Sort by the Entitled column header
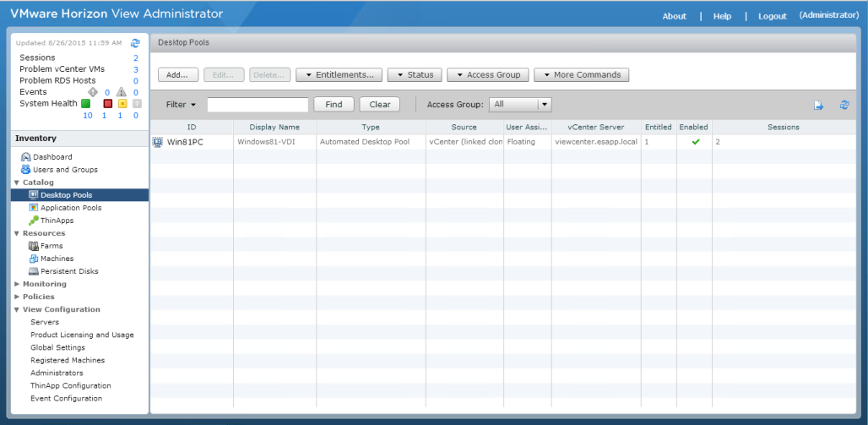 (x=659, y=128)
